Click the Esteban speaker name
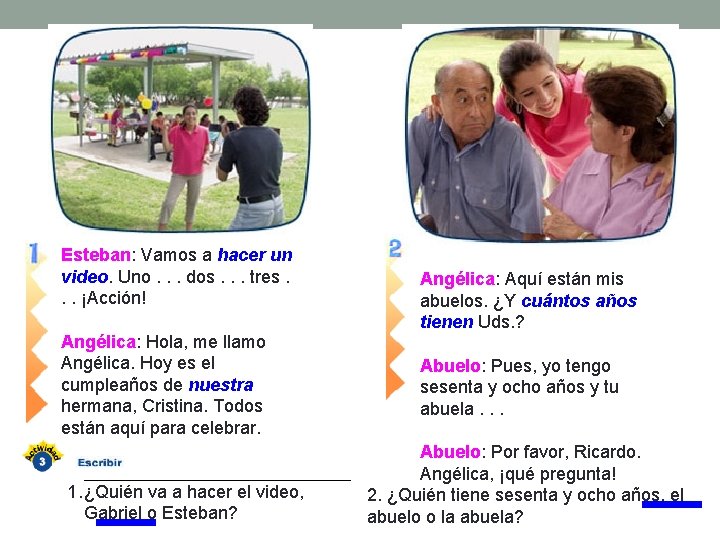720x540 pixels. pyautogui.click(x=96, y=254)
